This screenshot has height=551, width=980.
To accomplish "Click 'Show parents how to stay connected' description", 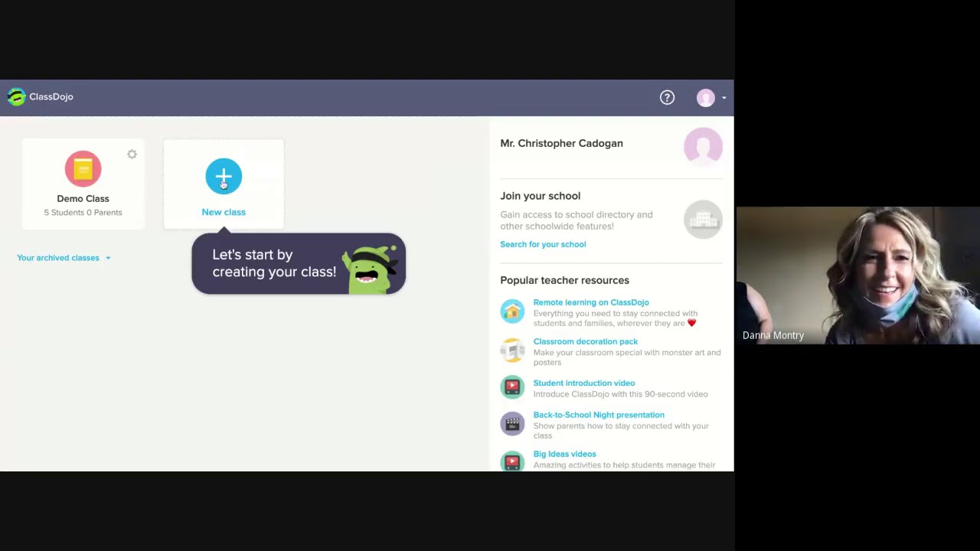I will 621,431.
